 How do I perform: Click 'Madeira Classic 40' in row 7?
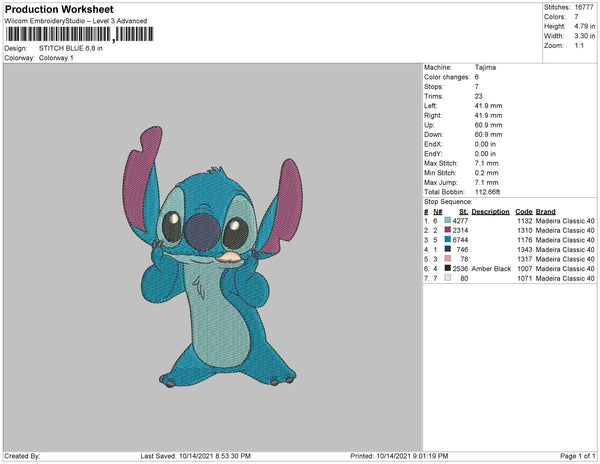point(565,278)
